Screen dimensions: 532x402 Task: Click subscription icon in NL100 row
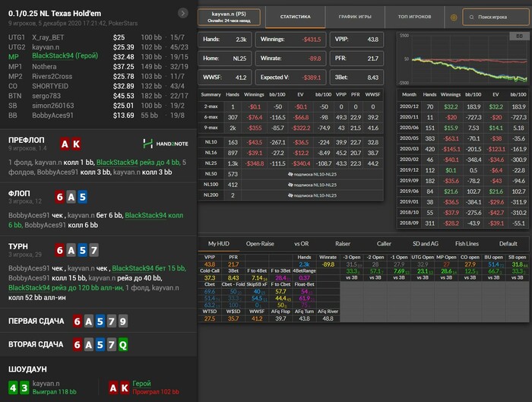[290, 185]
